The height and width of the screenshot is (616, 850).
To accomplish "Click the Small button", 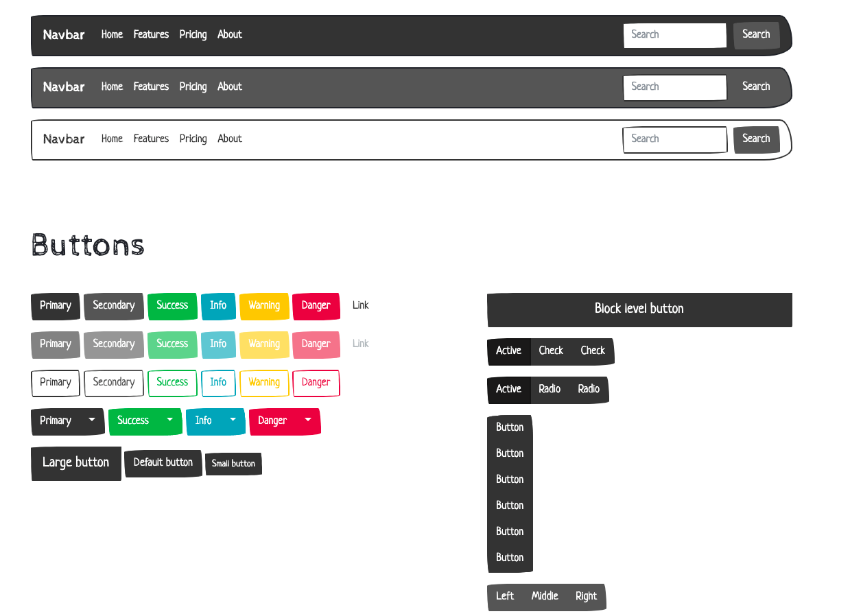I will 233,464.
